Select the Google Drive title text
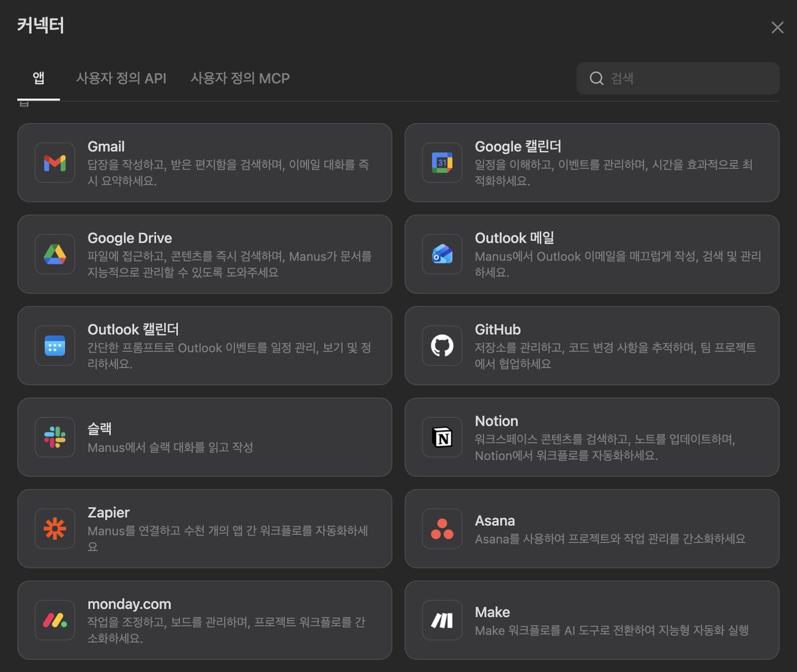Image resolution: width=797 pixels, height=672 pixels. [130, 238]
